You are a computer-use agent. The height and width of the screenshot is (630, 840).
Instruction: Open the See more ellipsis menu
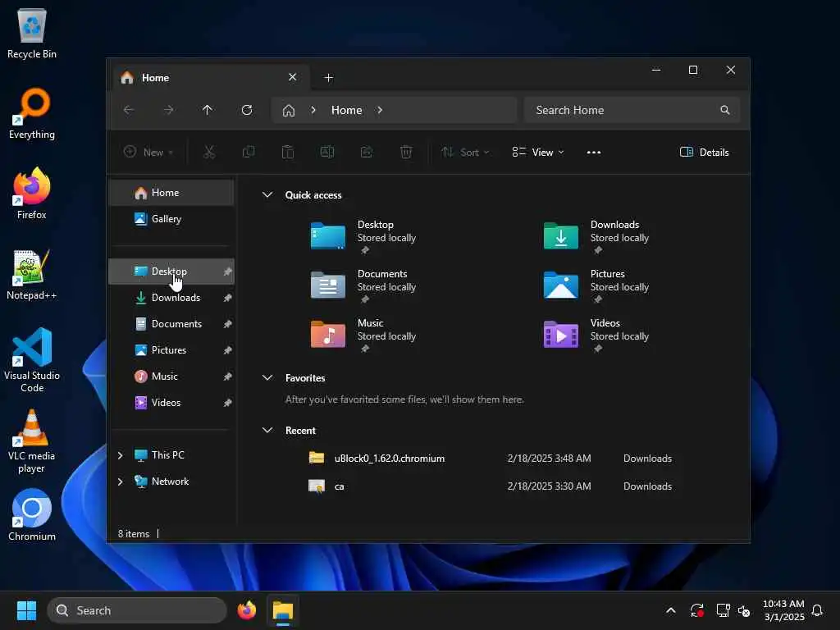coord(594,152)
